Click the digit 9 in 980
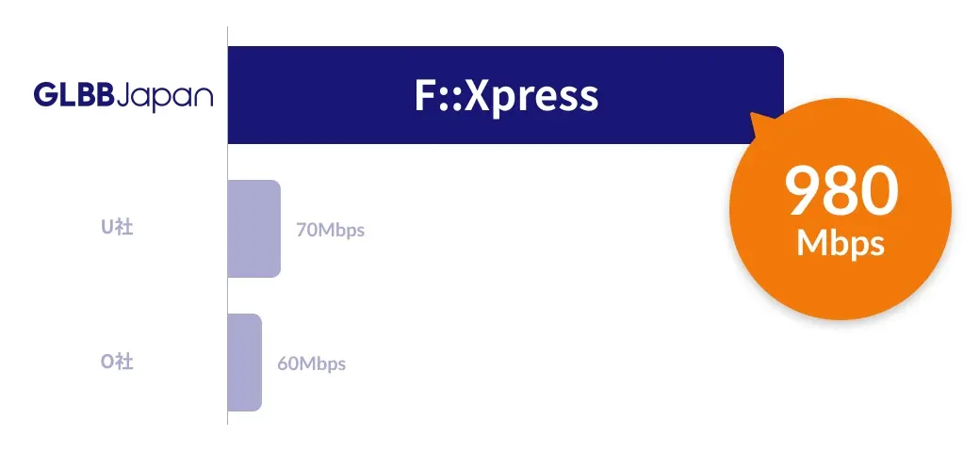 803,192
